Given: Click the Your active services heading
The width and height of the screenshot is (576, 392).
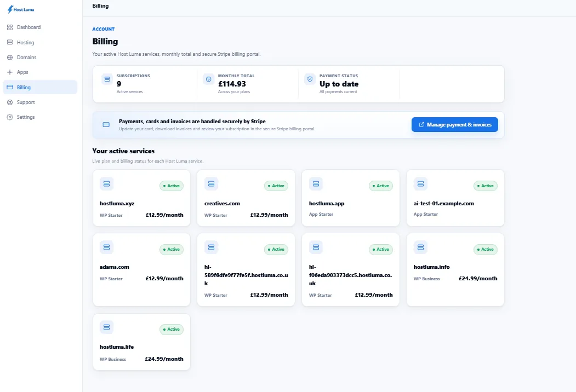Looking at the screenshot, I should pyautogui.click(x=123, y=151).
